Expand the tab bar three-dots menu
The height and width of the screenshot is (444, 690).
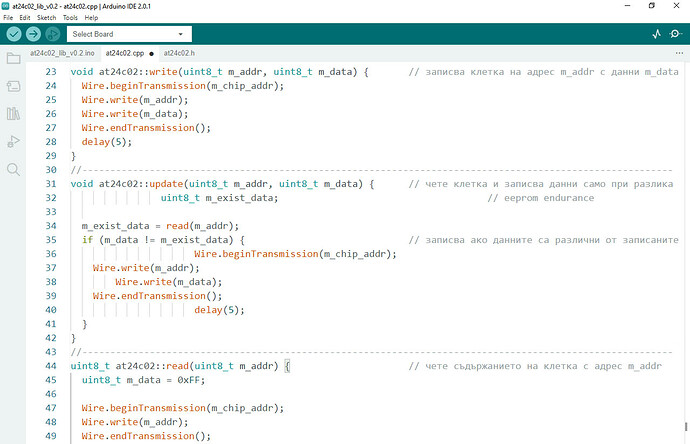click(676, 52)
